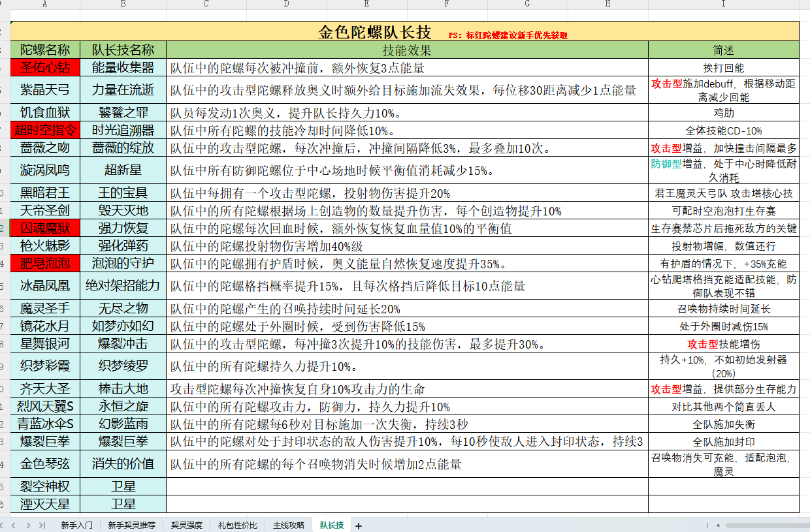Select column I header
Image resolution: width=810 pixels, height=532 pixels.
(724, 5)
